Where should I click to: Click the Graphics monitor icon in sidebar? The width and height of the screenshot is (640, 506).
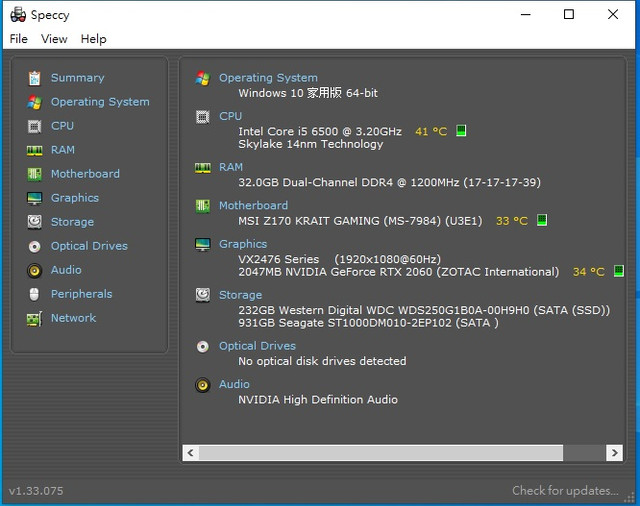(x=34, y=198)
